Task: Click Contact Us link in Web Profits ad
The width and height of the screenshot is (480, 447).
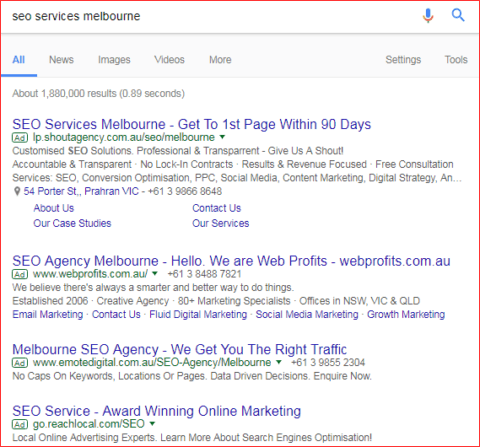Action: click(x=116, y=314)
